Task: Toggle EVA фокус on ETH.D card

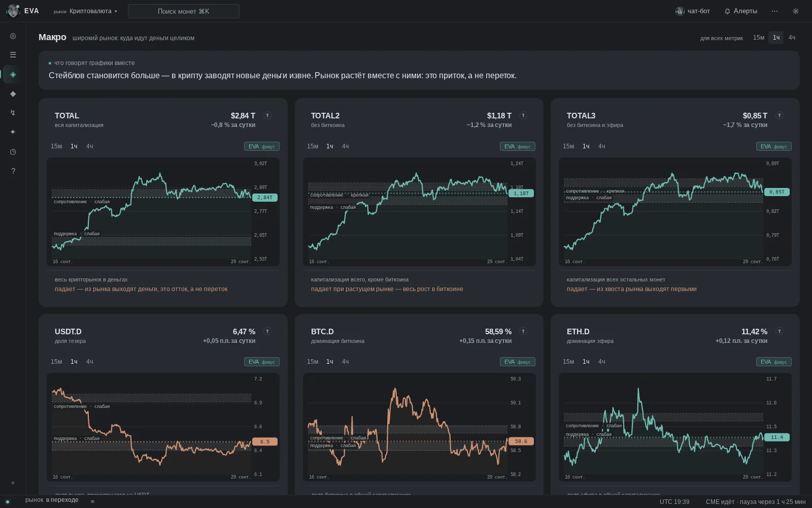Action: point(774,362)
